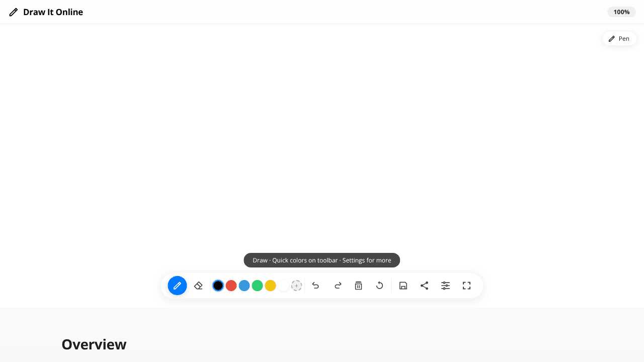Save the drawing
This screenshot has width=644, height=362.
403,286
